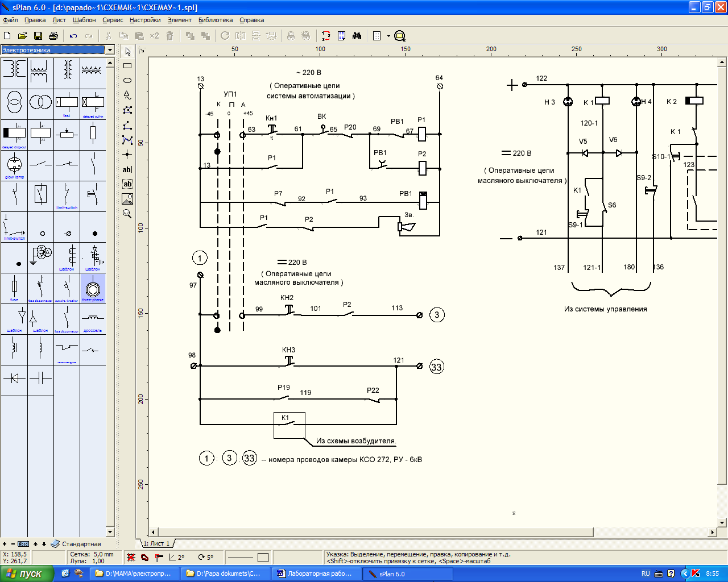
Task: Toggle the 5° rotation angle setting
Action: [x=206, y=558]
